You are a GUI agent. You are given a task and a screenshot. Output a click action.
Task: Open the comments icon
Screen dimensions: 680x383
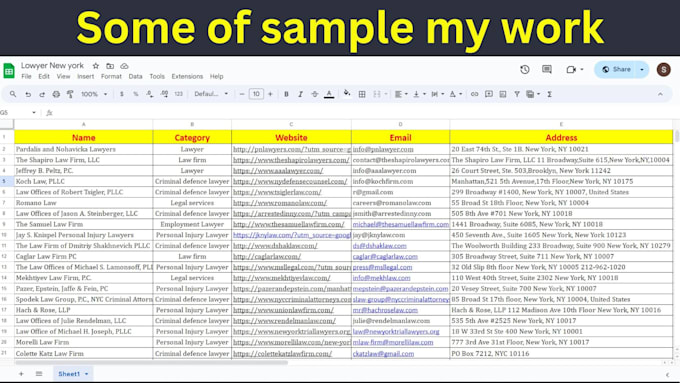point(547,69)
